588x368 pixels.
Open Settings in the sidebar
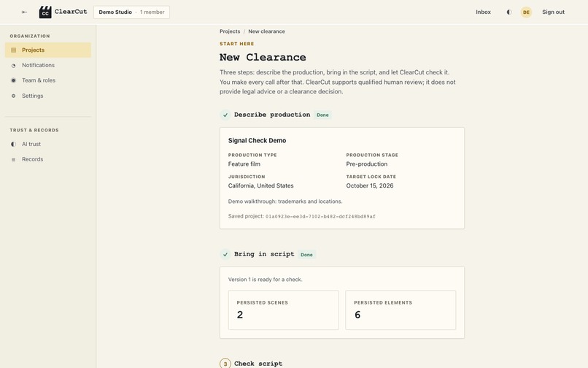tap(48, 96)
